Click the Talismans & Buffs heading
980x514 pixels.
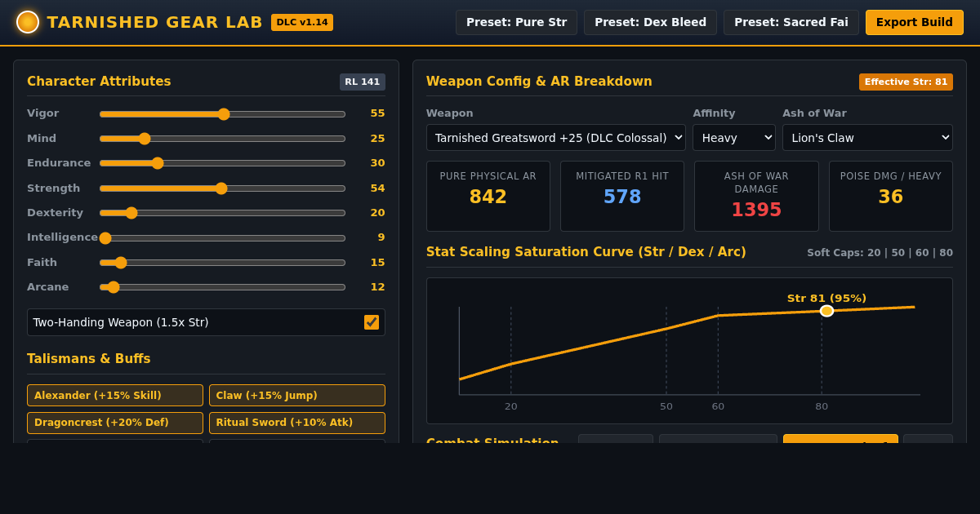pos(89,359)
